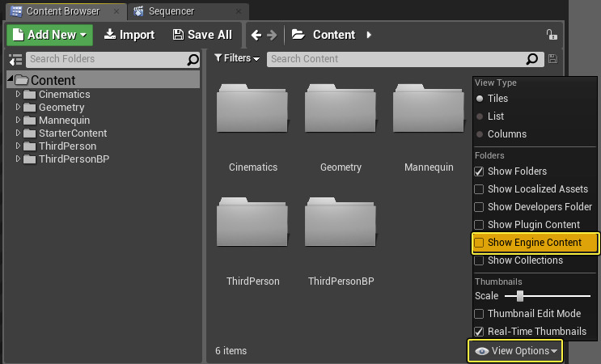
Task: Click the back navigation arrow
Action: coord(256,35)
